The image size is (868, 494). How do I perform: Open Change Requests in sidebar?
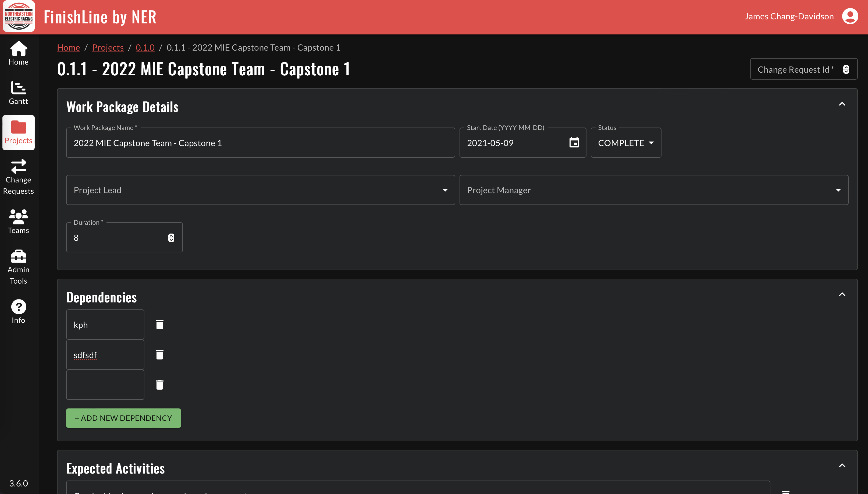pyautogui.click(x=18, y=177)
